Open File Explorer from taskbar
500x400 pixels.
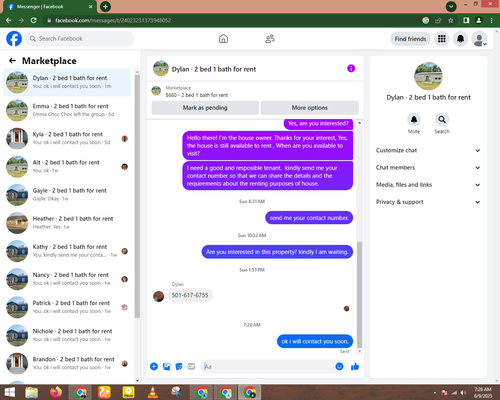pos(32,392)
